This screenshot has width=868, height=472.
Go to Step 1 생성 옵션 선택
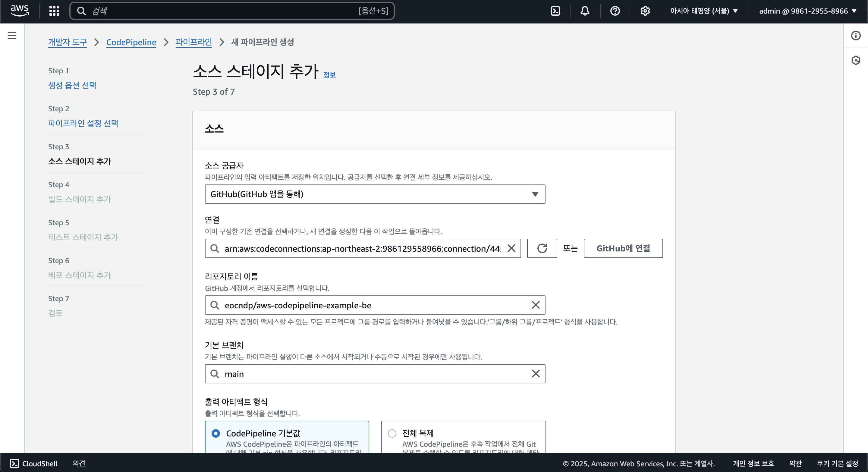(72, 85)
